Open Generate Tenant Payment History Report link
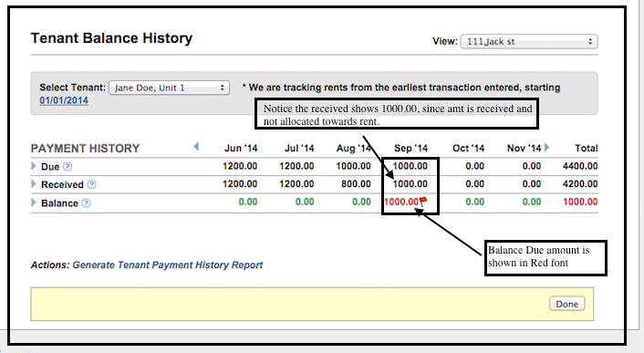The width and height of the screenshot is (644, 353). [168, 265]
